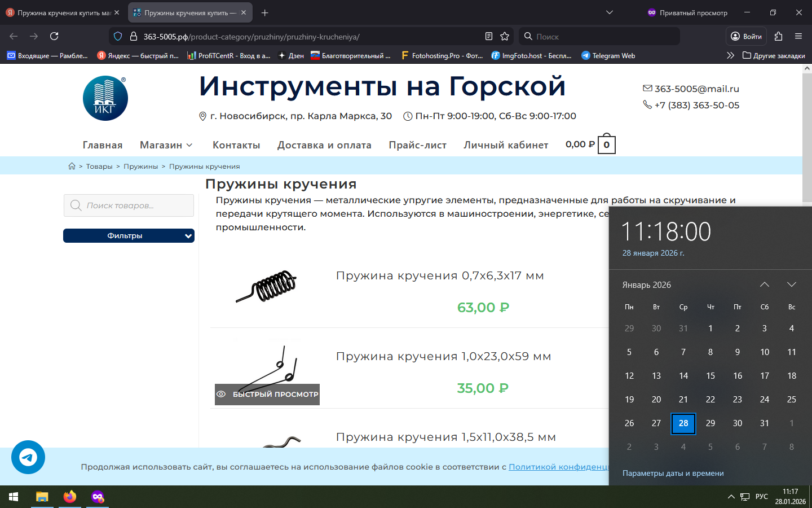The height and width of the screenshot is (508, 812).
Task: Reload the page with refresh button
Action: (54, 36)
